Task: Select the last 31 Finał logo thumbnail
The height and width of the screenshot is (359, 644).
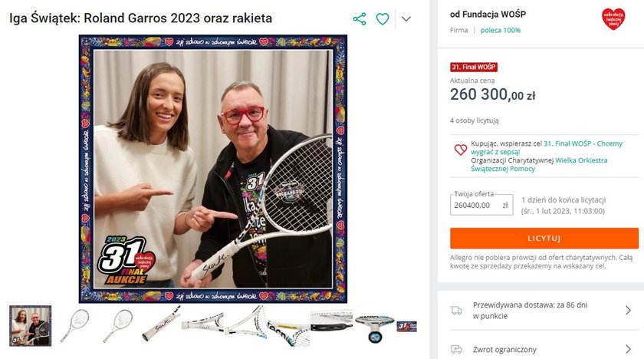Action: point(406,327)
